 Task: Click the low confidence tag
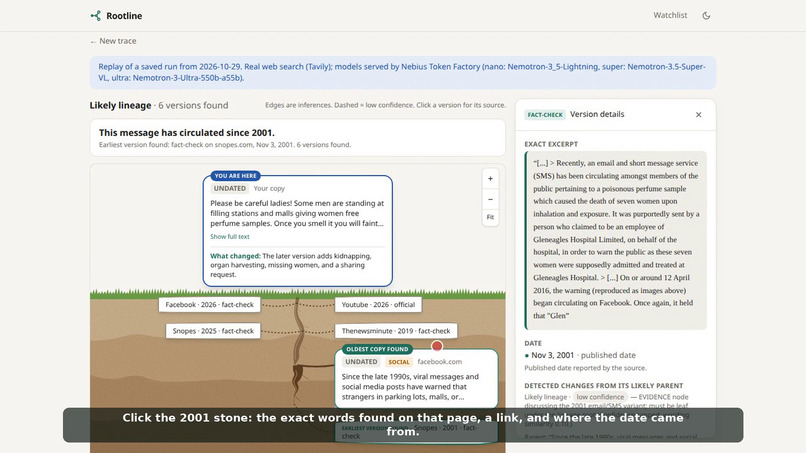[600, 397]
